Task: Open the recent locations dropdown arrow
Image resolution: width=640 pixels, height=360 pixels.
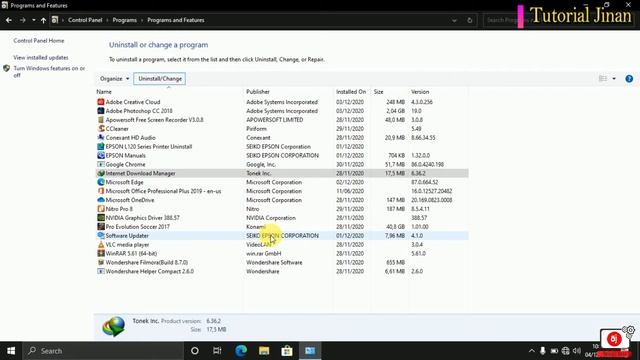Action: 33,20
